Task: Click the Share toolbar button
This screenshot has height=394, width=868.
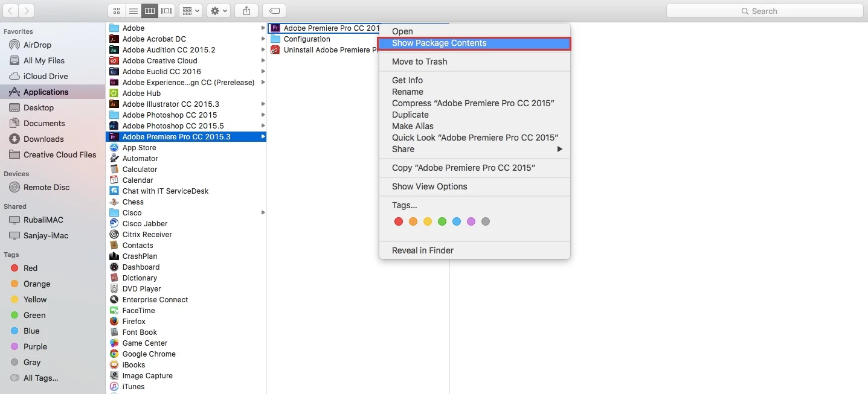Action: click(x=246, y=11)
